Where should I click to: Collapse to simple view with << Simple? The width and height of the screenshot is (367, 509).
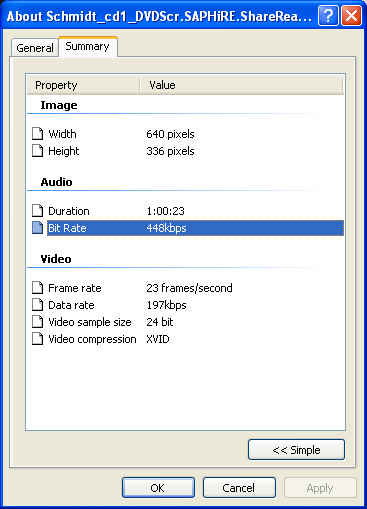(296, 450)
